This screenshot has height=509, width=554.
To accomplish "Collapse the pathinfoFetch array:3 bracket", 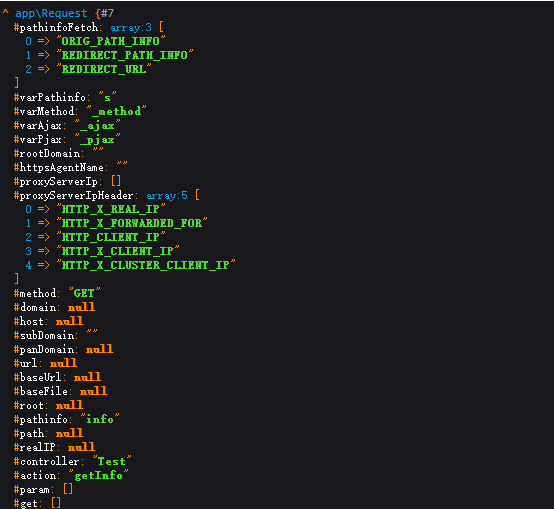I will [161, 27].
